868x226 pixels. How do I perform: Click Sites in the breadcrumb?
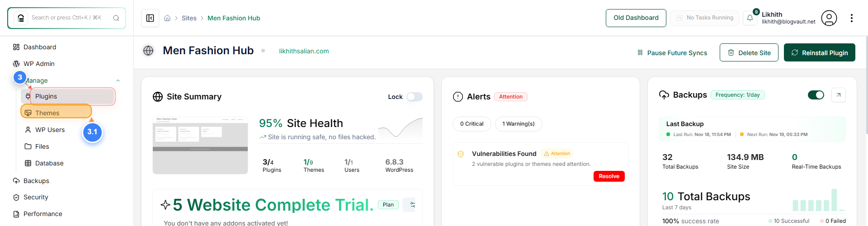(189, 18)
